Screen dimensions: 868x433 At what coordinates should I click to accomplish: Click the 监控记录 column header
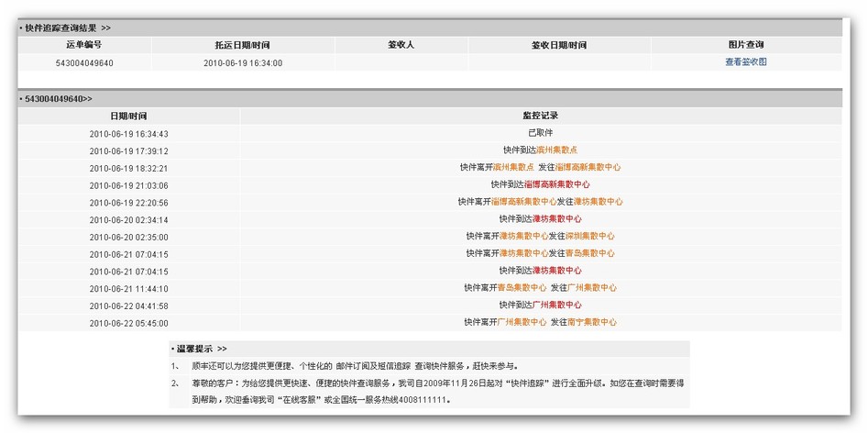(540, 116)
